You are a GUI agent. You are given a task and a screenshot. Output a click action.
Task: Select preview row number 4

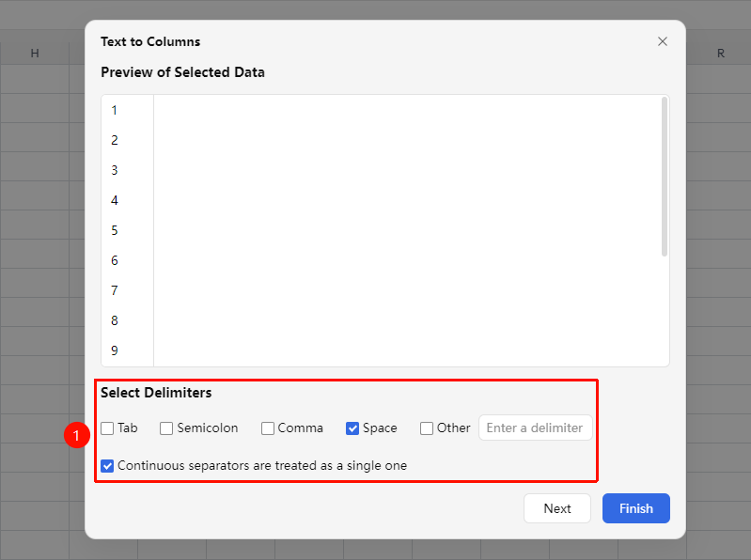click(115, 200)
